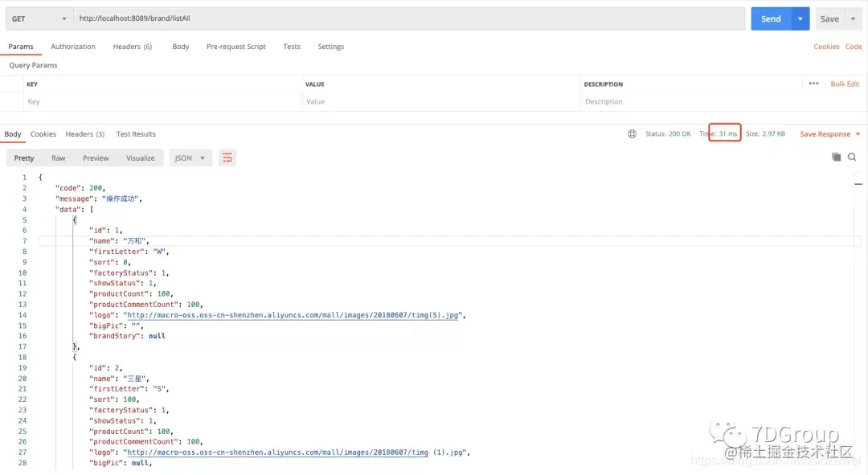Click the Key input field
The width and height of the screenshot is (868, 475).
click(x=162, y=102)
